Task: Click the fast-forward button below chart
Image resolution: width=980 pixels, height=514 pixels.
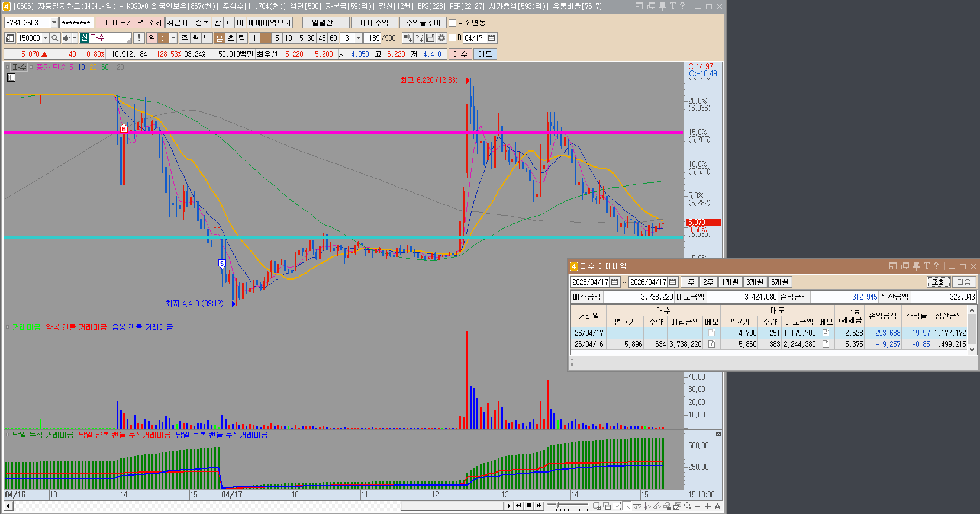Action: click(539, 506)
